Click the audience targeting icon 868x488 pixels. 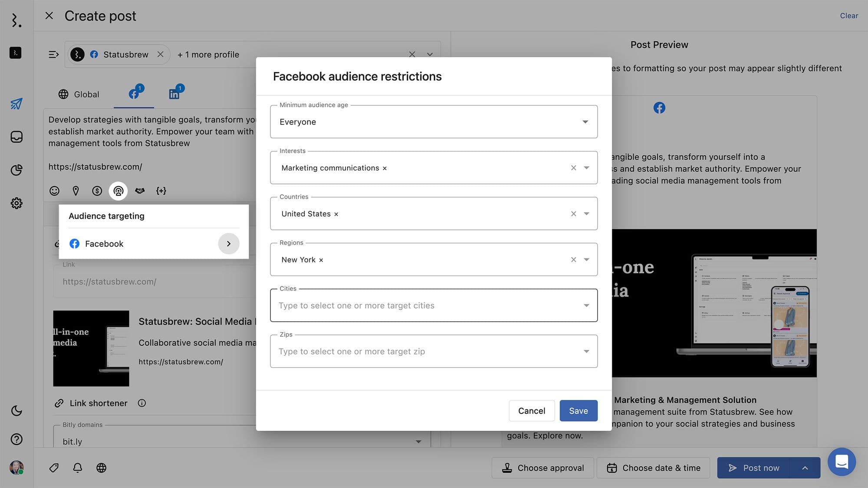pos(118,191)
